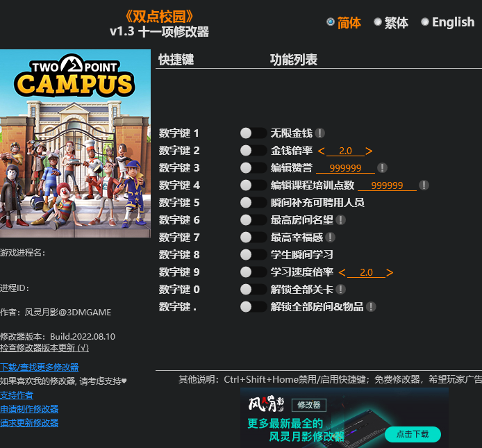Click the info icon next to 编辑课程培训点数
Viewport: 482px width, 448px height.
coord(424,185)
